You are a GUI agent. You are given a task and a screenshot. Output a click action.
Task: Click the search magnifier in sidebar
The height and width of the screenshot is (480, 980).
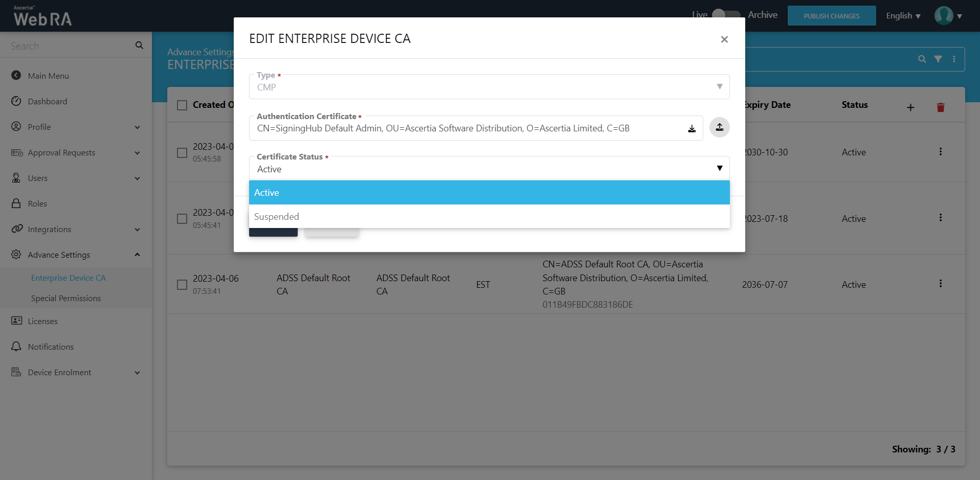[139, 45]
